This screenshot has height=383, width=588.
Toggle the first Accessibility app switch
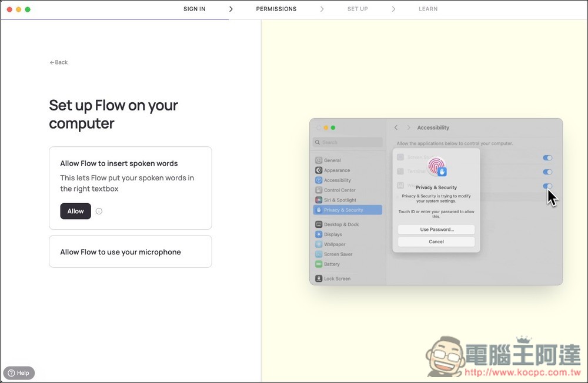pos(547,158)
